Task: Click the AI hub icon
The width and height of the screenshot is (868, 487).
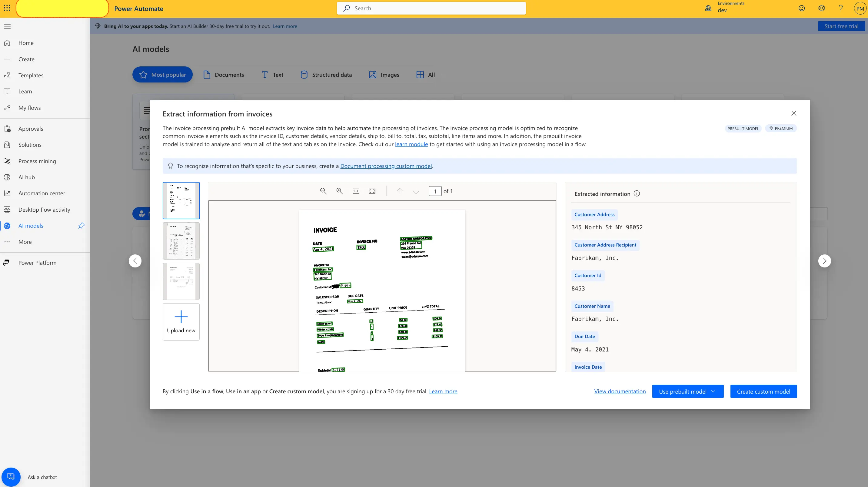Action: click(x=7, y=177)
